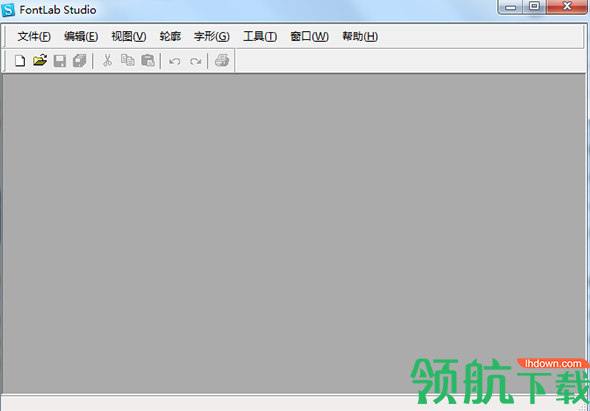
Task: Click the Print icon
Action: coord(222,61)
